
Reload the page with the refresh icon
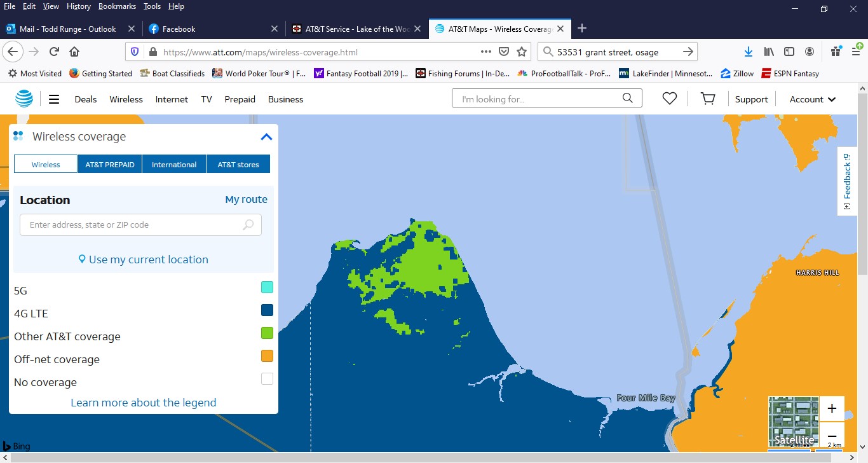coord(54,52)
